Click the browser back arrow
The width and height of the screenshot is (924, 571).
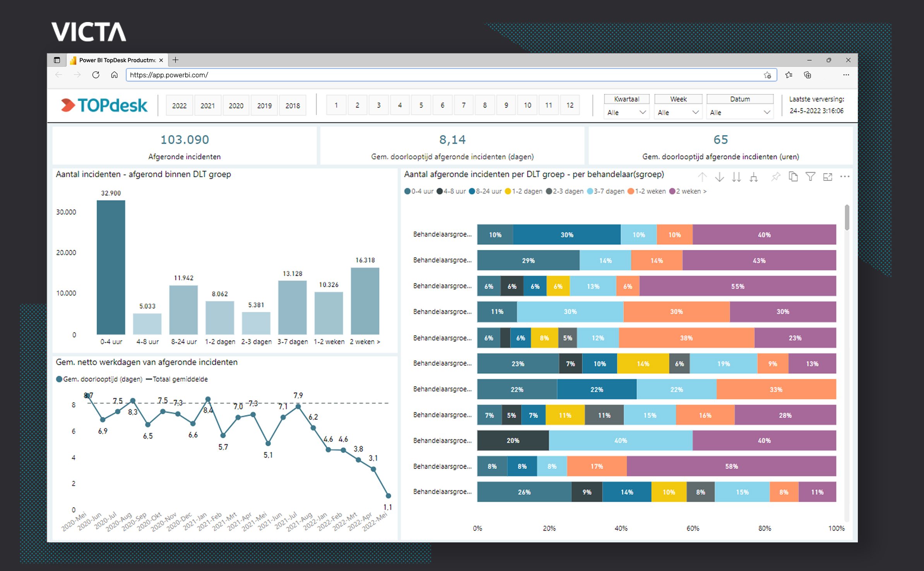click(x=59, y=75)
